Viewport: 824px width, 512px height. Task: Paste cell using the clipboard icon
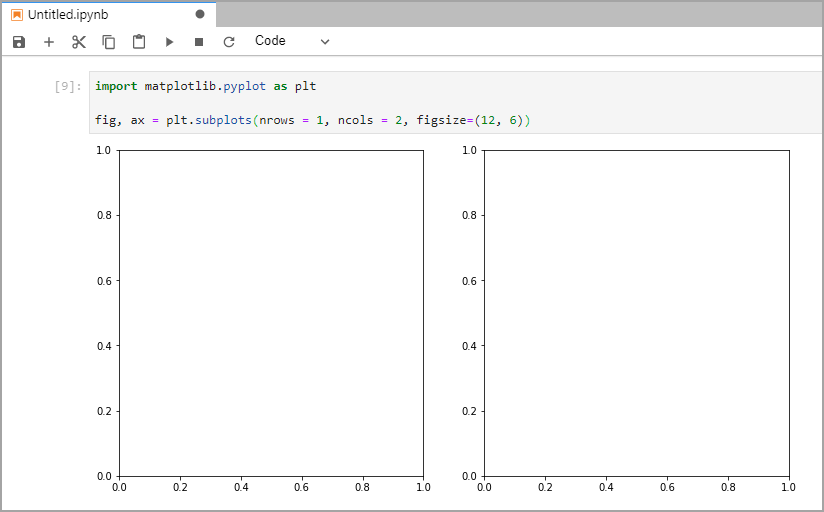(139, 42)
